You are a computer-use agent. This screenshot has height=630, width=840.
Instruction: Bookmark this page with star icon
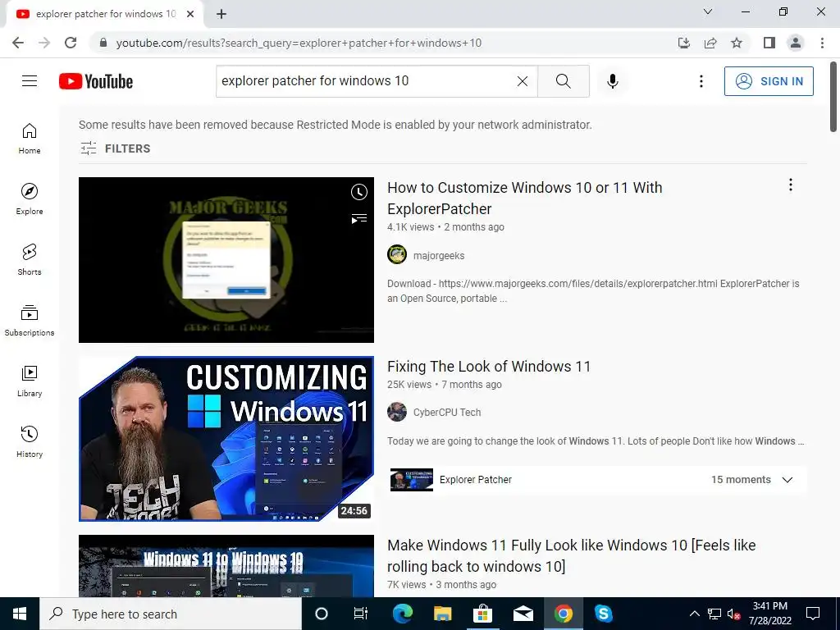click(x=737, y=43)
